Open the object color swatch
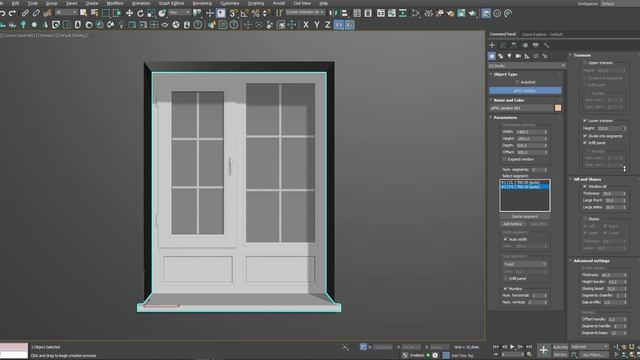 click(x=558, y=108)
